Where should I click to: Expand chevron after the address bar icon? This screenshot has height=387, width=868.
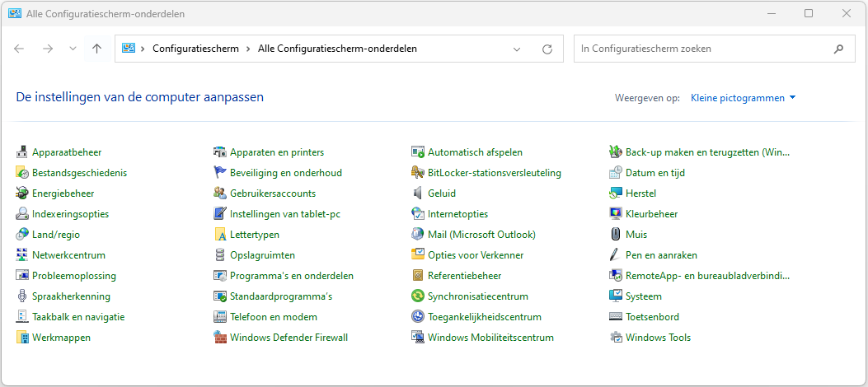[x=143, y=49]
